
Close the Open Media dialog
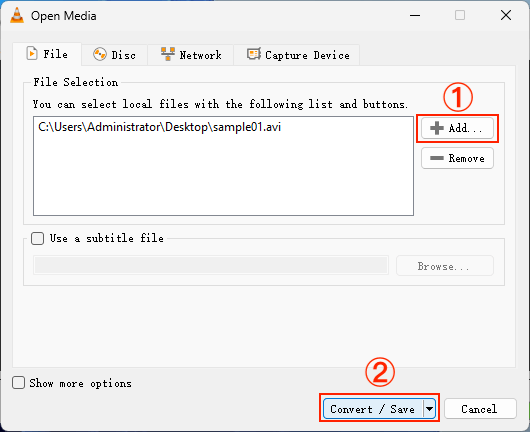[x=506, y=15]
